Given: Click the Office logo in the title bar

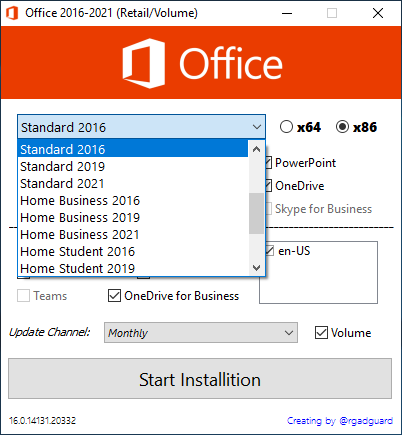Looking at the screenshot, I should (x=12, y=13).
